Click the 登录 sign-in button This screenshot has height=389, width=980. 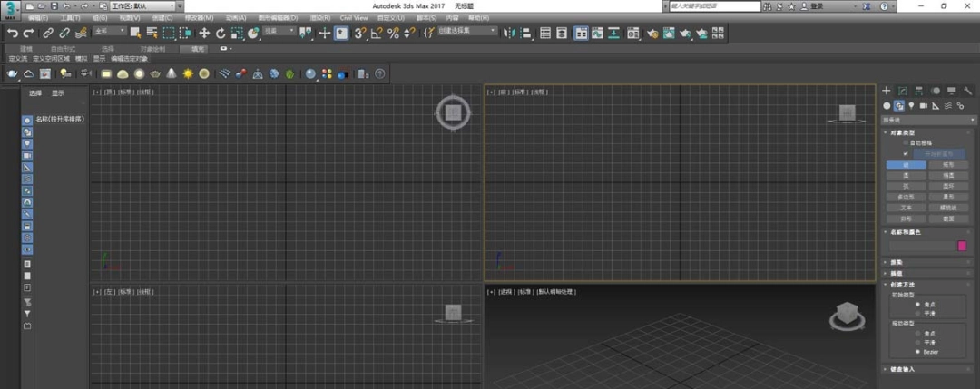(x=812, y=5)
